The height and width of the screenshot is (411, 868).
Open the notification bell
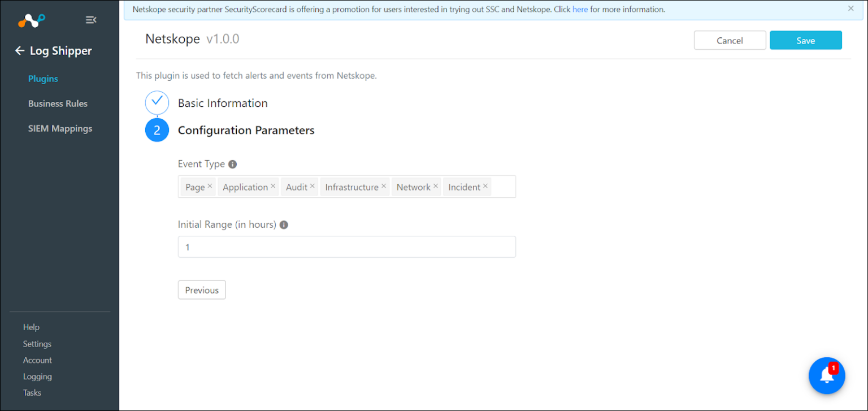click(x=826, y=375)
